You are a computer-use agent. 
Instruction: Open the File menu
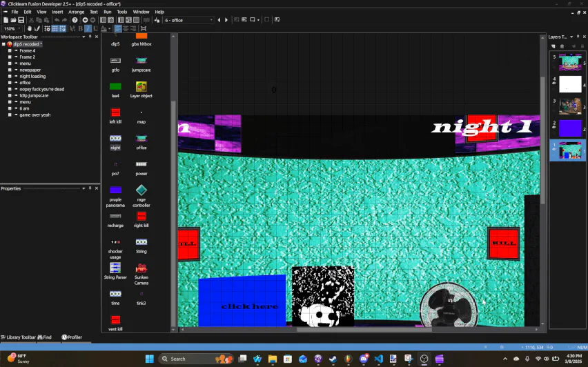point(14,12)
